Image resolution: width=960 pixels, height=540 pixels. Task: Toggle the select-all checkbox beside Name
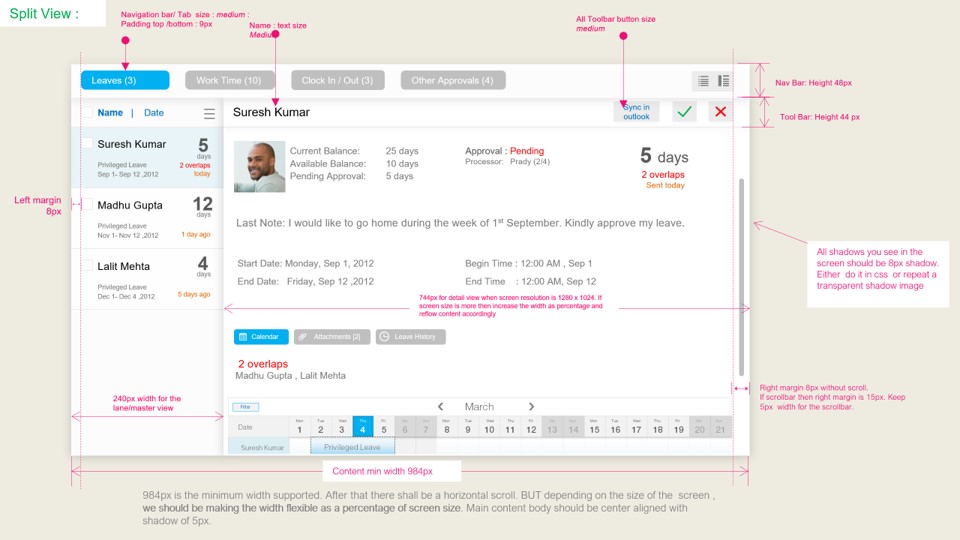click(88, 113)
